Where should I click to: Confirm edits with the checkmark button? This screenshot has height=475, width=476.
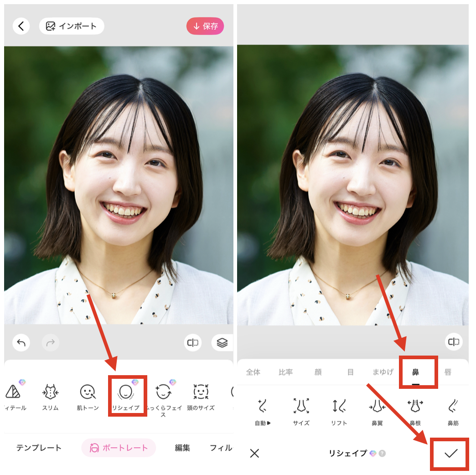[x=450, y=454]
